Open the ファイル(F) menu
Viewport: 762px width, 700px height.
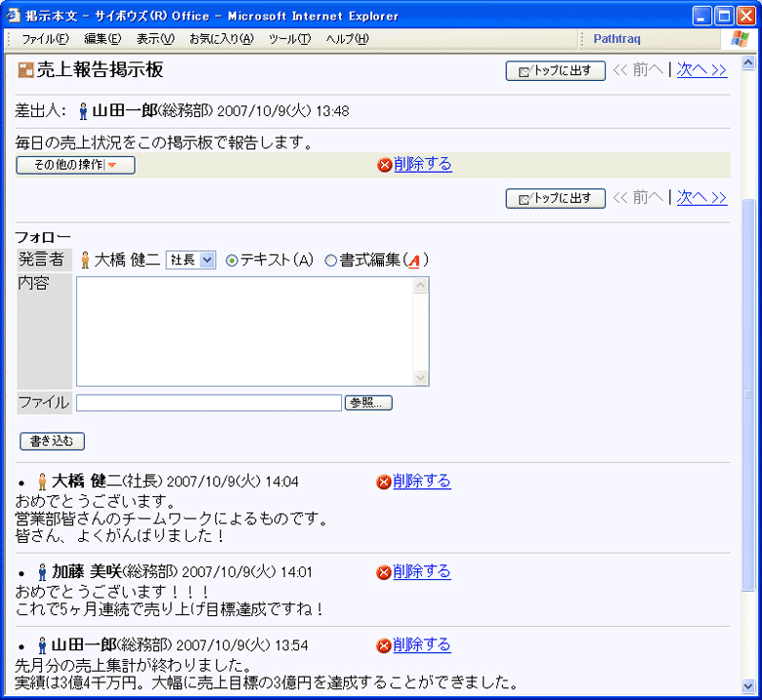coord(45,39)
